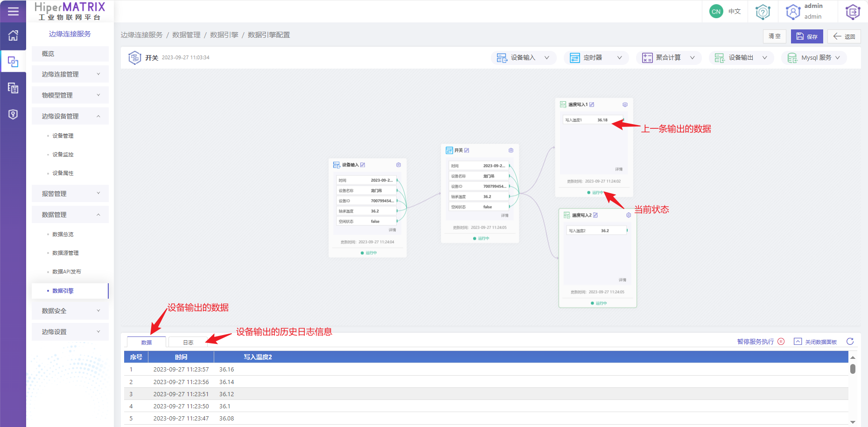Expand 边缘连接管理 sidebar menu
The height and width of the screenshot is (427, 868).
[x=70, y=74]
